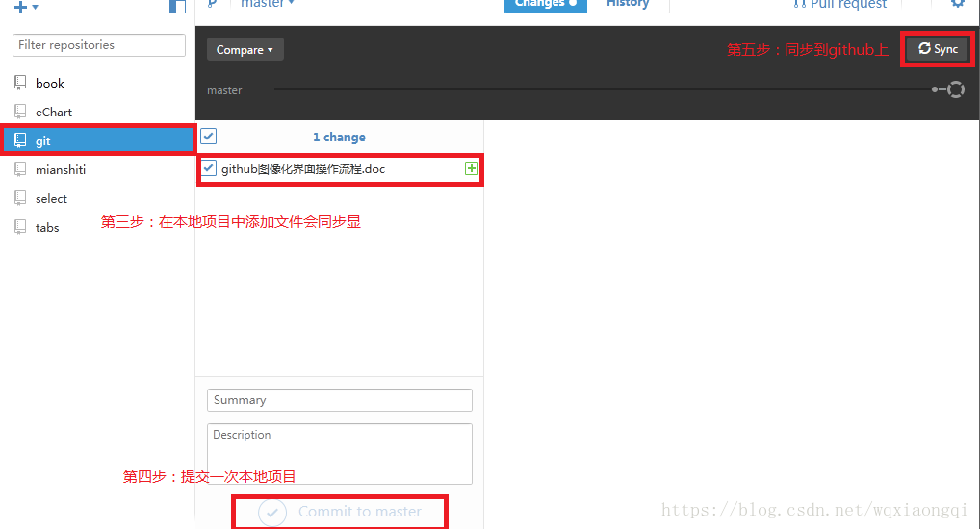The image size is (980, 529).
Task: Switch to the History tab
Action: 628,5
